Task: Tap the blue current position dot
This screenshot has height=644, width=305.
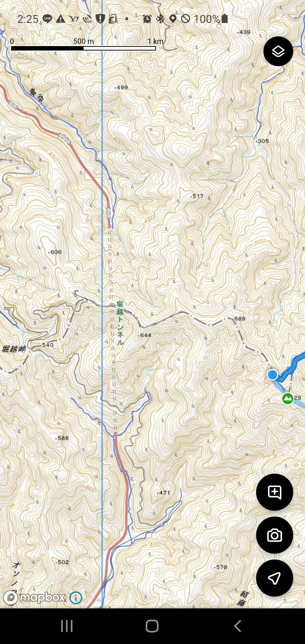Action: (x=273, y=375)
